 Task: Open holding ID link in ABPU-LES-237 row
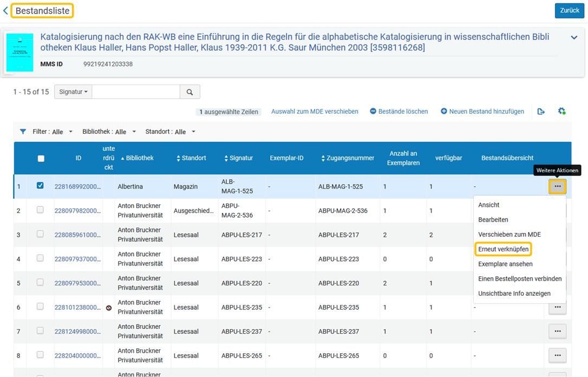tap(77, 331)
